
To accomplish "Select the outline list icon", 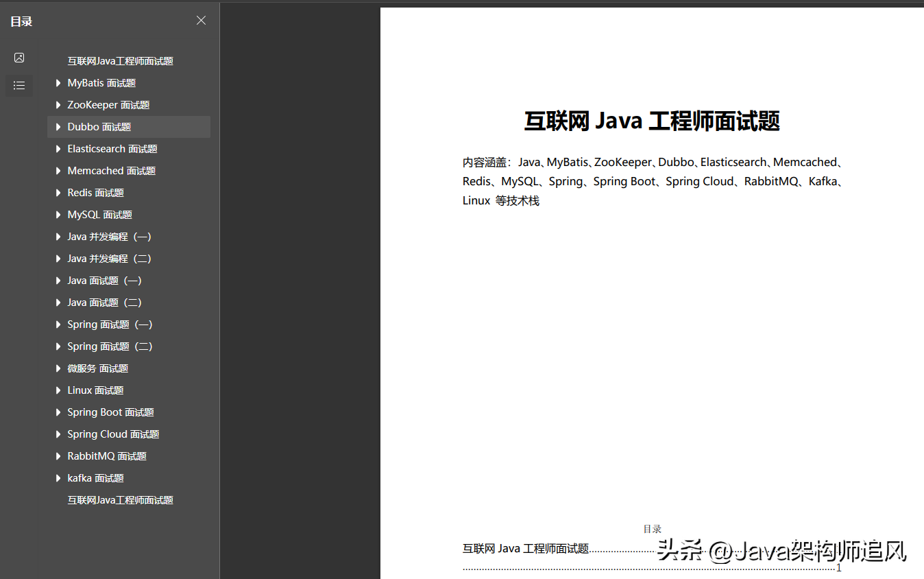I will point(19,86).
